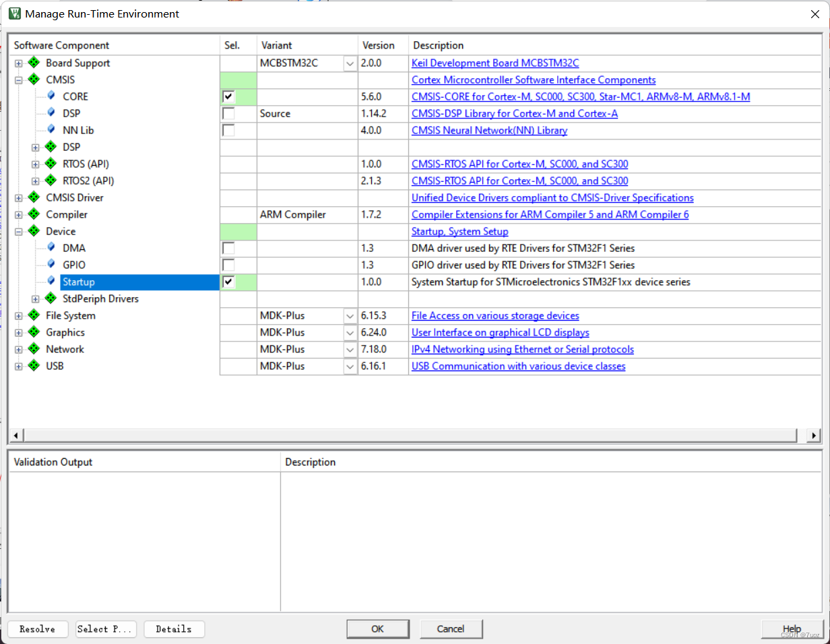Click the CMSIS Driver green diamond icon
Image resolution: width=830 pixels, height=644 pixels.
(x=34, y=197)
